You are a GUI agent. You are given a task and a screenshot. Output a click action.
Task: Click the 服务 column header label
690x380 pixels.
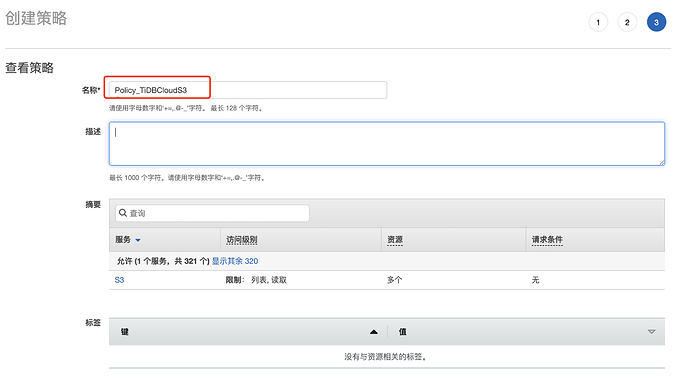(123, 240)
